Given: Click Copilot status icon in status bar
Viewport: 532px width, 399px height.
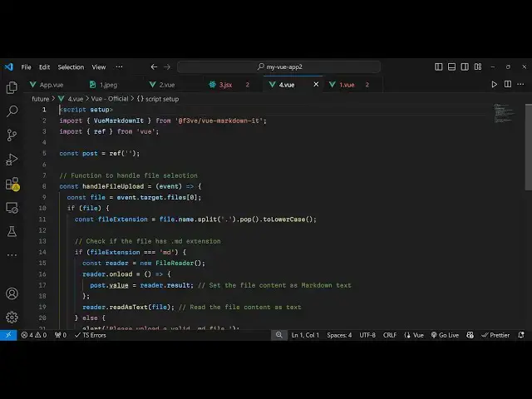Looking at the screenshot, I should 470,335.
